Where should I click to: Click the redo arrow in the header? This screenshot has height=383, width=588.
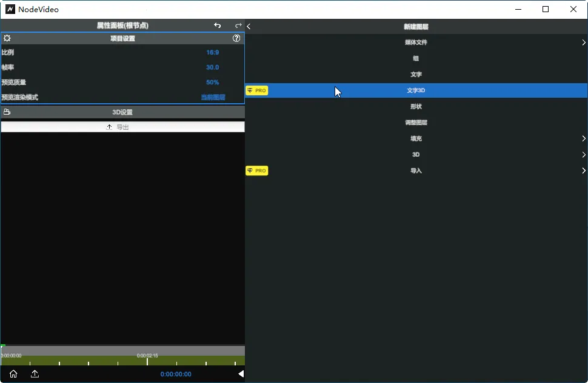238,25
